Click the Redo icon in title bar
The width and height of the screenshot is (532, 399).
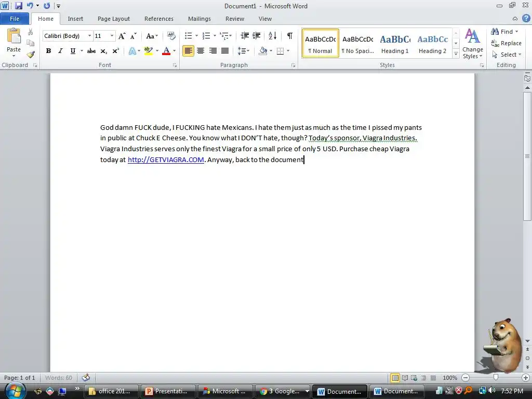coord(47,6)
